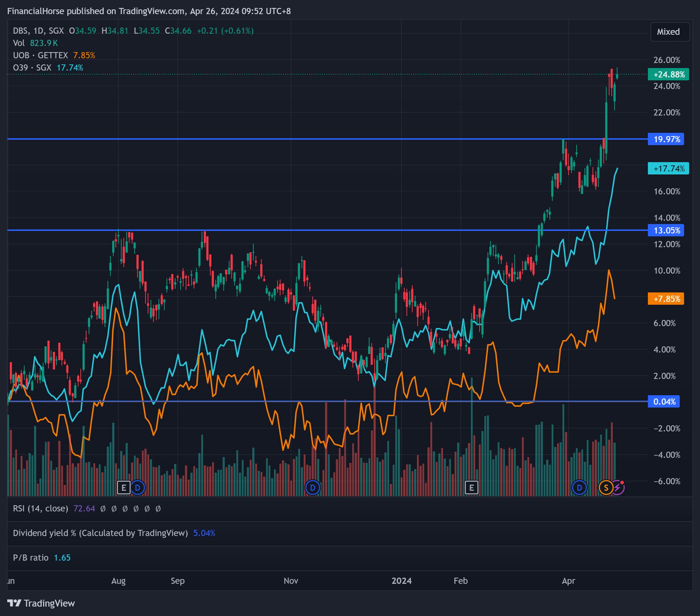Click the Nov label on time axis
This screenshot has width=700, height=616.
(291, 581)
